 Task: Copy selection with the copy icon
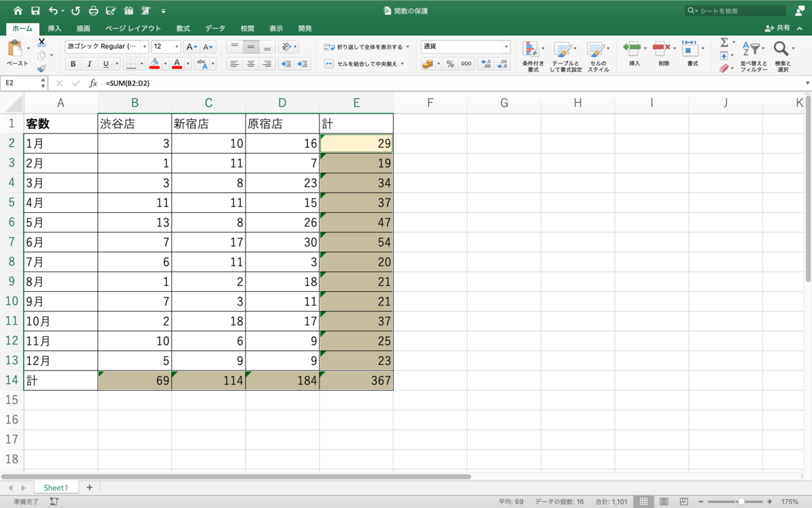pos(42,56)
